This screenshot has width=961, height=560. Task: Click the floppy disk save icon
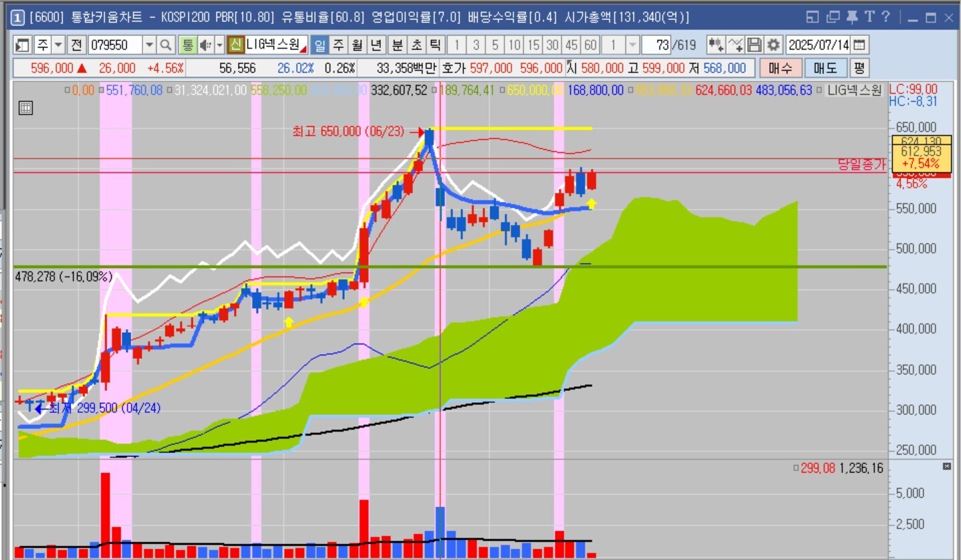[x=754, y=45]
